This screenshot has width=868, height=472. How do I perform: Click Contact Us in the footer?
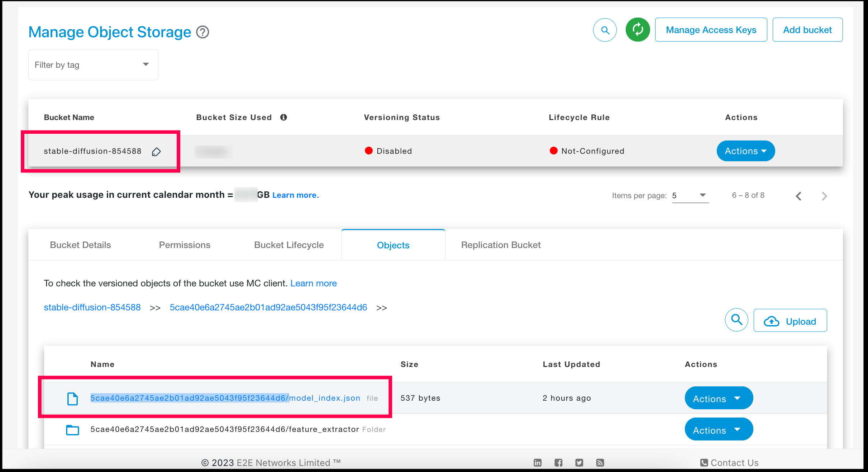click(729, 463)
